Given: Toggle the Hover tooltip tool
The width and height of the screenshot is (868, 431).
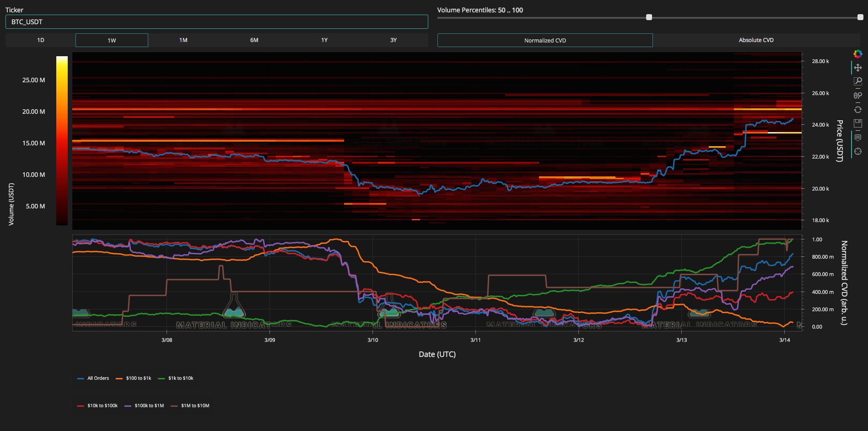Looking at the screenshot, I should click(858, 138).
